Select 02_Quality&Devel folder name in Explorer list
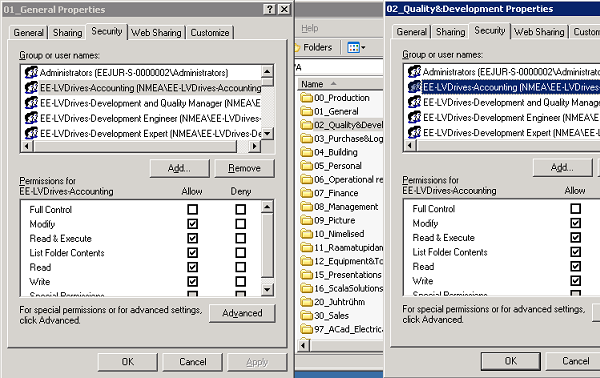Screen dimensions: 600x378 (x=349, y=125)
